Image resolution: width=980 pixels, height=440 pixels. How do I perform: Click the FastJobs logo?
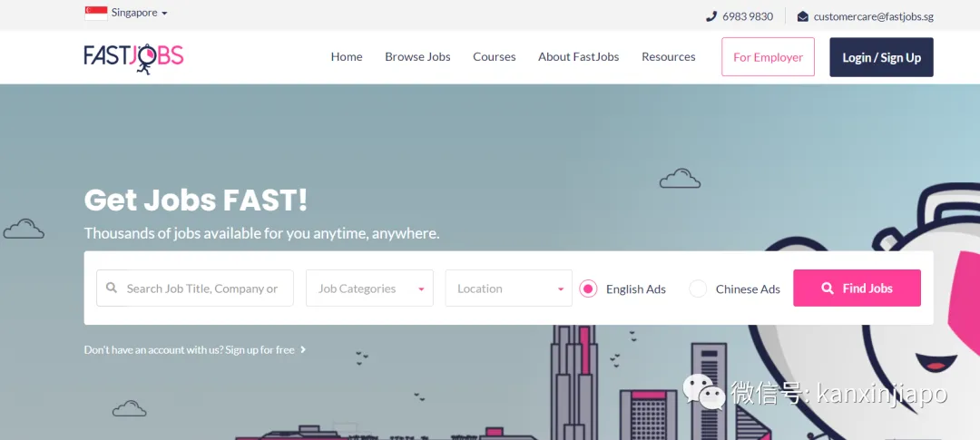coord(133,58)
